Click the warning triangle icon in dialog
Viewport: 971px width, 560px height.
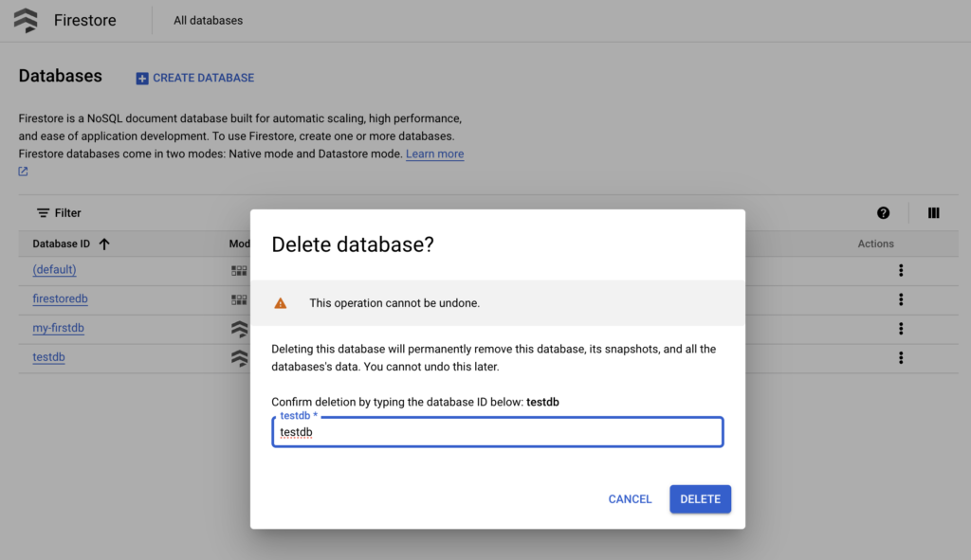(x=281, y=303)
